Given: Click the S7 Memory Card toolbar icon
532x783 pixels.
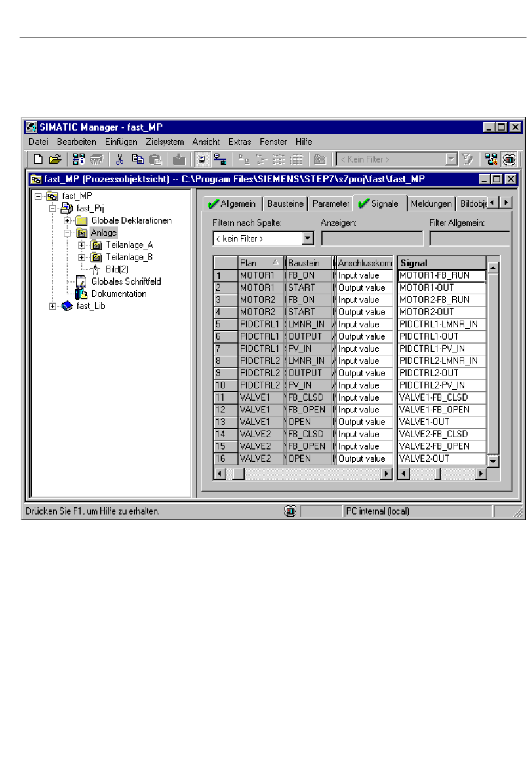Looking at the screenshot, I should point(97,160).
